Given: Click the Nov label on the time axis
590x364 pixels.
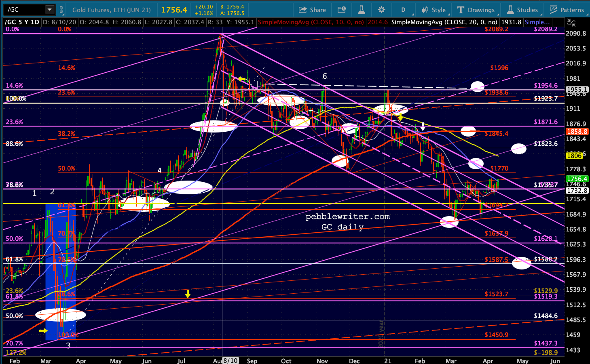Looking at the screenshot, I should [322, 361].
